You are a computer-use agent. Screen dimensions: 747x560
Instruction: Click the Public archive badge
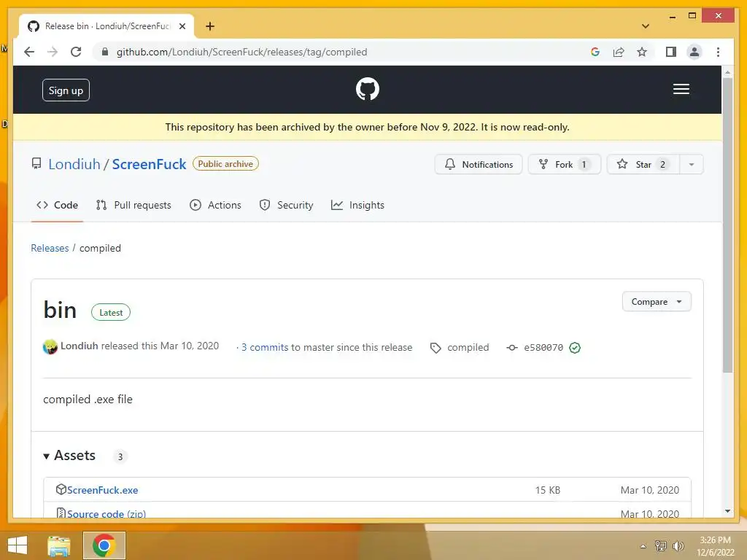pos(225,164)
